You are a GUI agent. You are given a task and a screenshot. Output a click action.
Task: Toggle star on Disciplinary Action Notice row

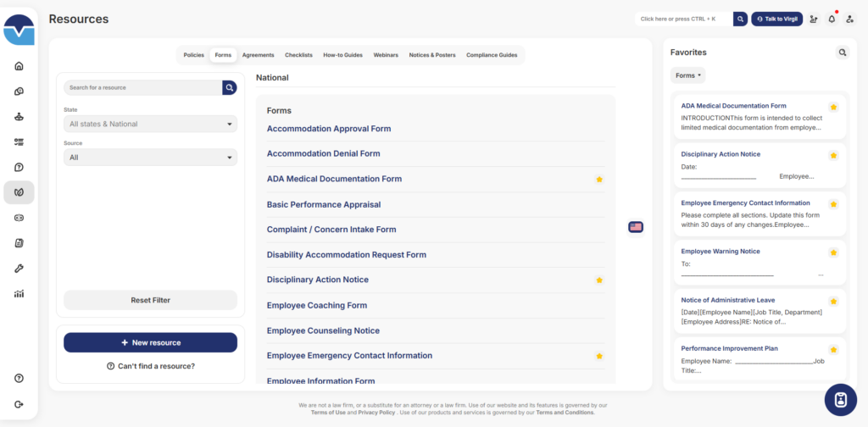[x=599, y=280]
